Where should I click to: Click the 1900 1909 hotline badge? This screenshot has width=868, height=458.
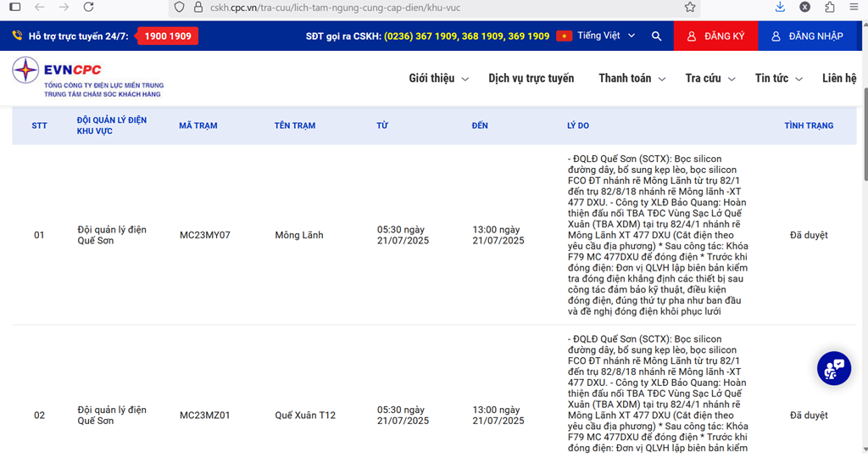(167, 36)
